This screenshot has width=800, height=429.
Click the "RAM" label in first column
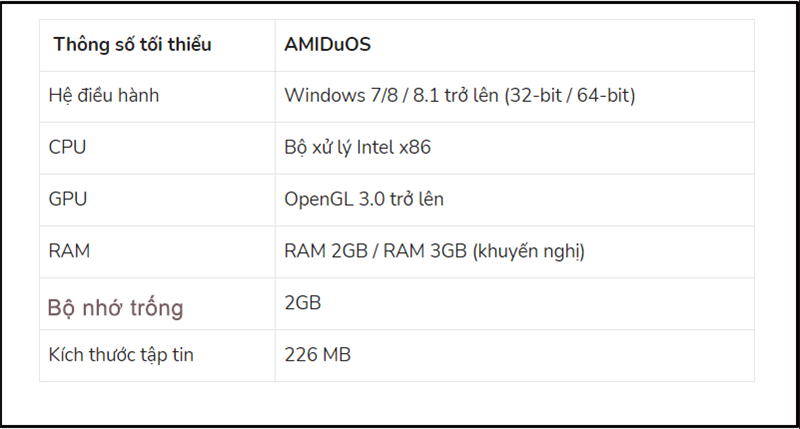[69, 251]
